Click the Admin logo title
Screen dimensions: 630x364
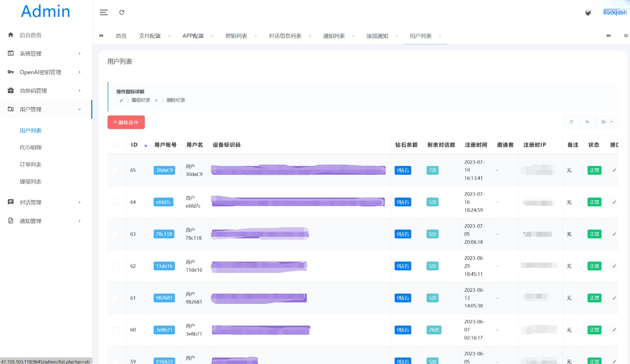tap(46, 11)
